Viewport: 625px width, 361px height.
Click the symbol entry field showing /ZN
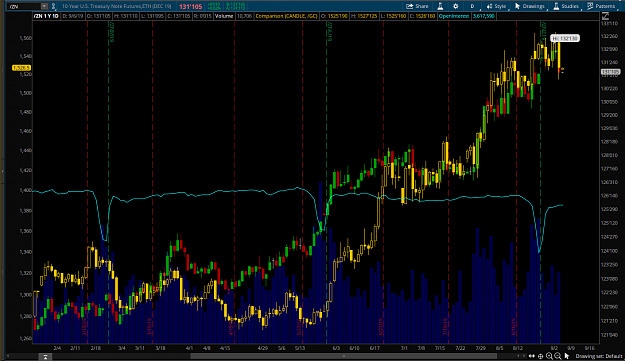24,6
